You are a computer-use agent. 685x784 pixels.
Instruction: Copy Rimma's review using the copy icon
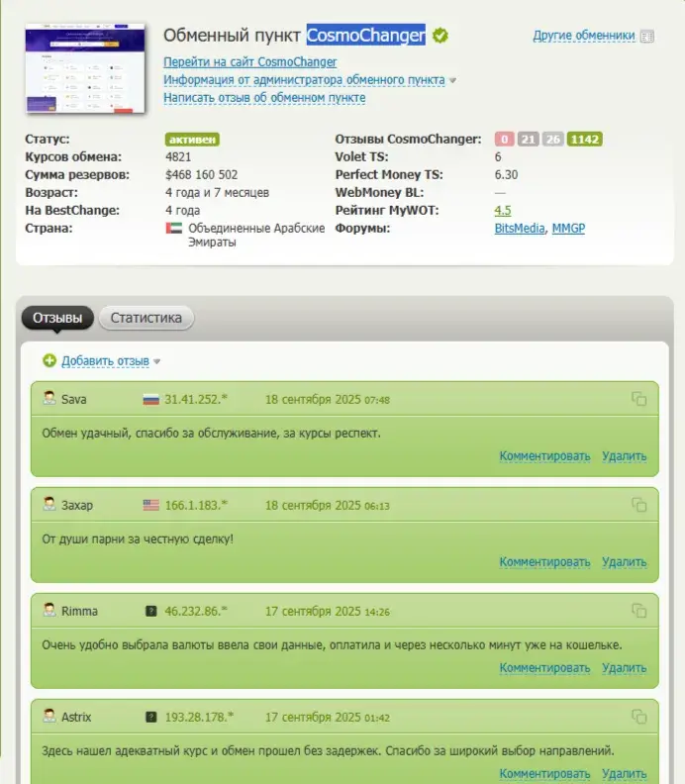pos(639,611)
